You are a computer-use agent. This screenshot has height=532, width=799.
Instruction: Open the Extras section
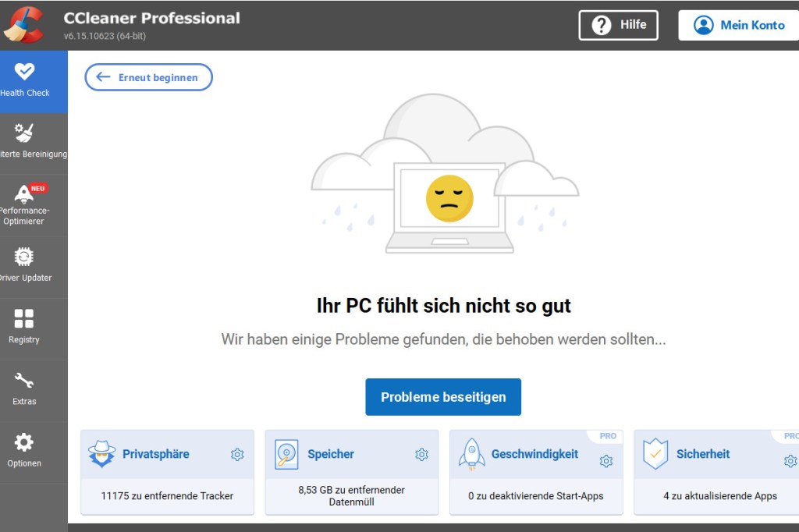(x=34, y=391)
